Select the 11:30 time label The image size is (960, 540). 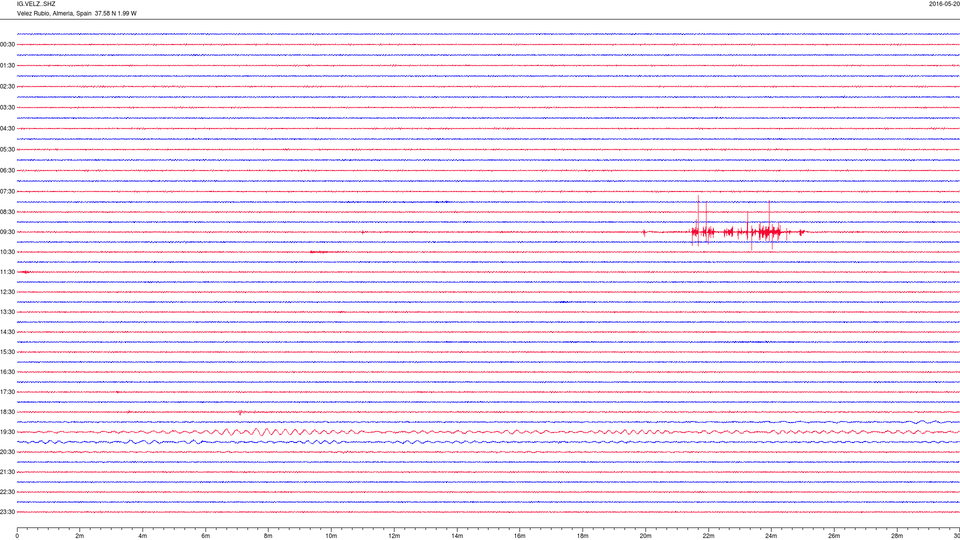(7, 272)
